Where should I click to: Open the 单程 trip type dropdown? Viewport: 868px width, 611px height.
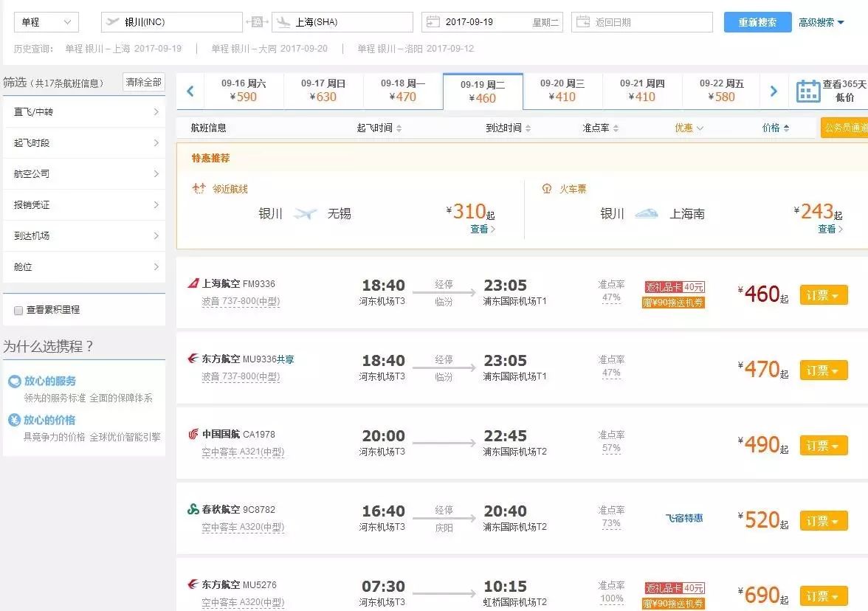(46, 22)
